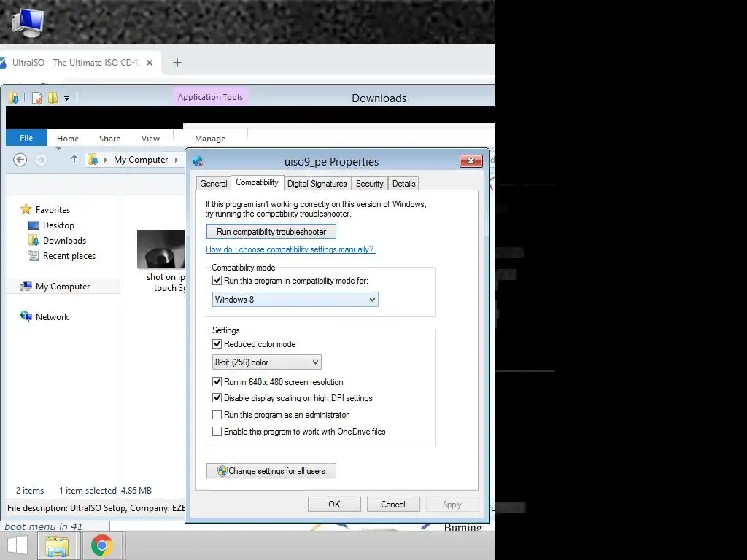Open a new browser tab
This screenshot has width=747, height=560.
pos(177,63)
